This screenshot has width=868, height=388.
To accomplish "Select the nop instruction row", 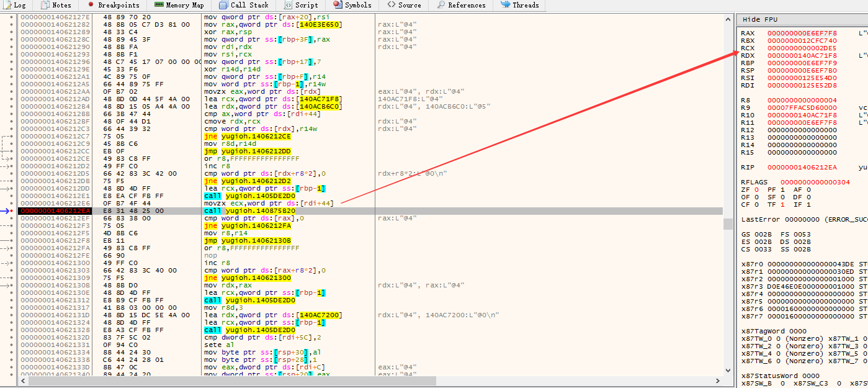I will (210, 255).
